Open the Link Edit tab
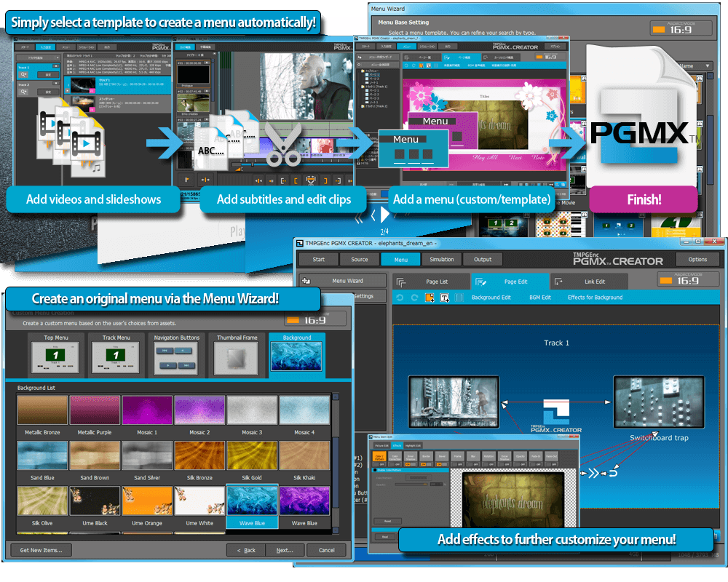The width and height of the screenshot is (728, 582). pyautogui.click(x=589, y=282)
